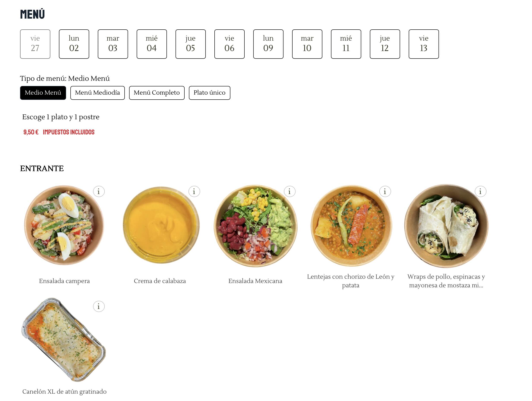
Task: Select the Ensalada campera dish photo
Action: [64, 225]
